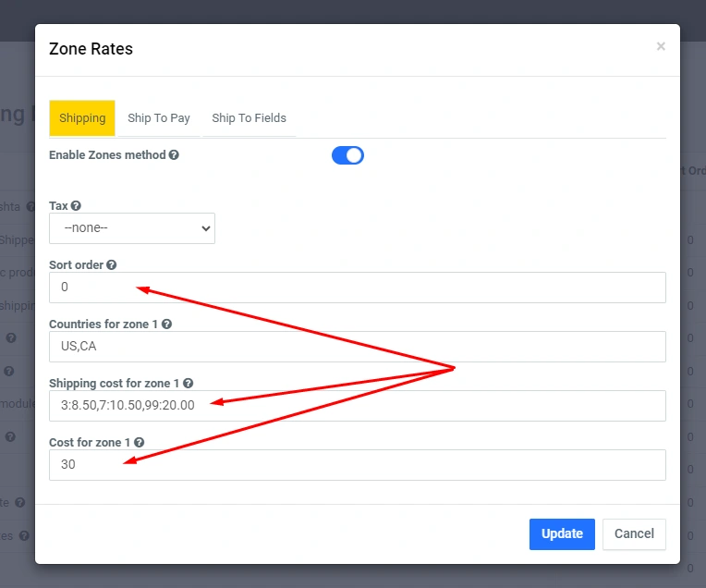Click help icon for Countries for zone 1

click(166, 325)
